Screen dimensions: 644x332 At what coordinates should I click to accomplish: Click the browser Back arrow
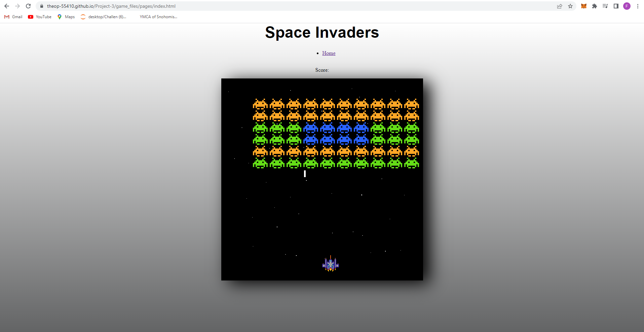click(7, 6)
